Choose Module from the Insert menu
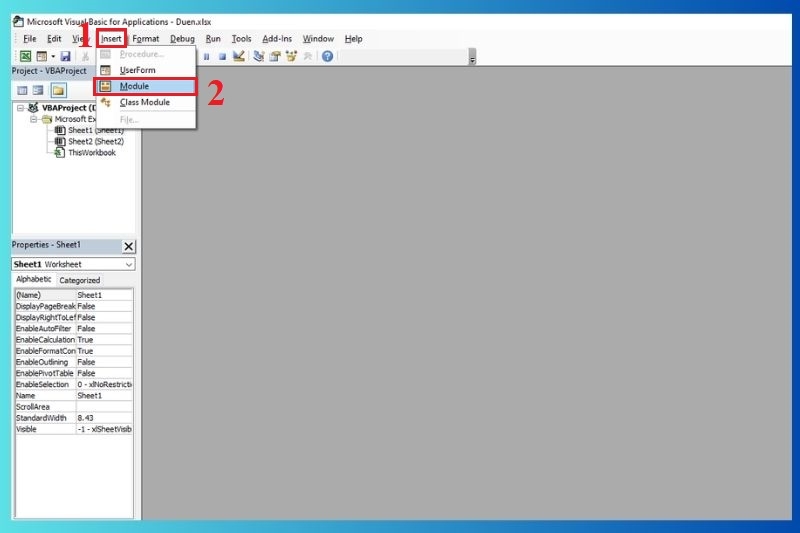Screen dimensions: 800x533 click(146, 86)
